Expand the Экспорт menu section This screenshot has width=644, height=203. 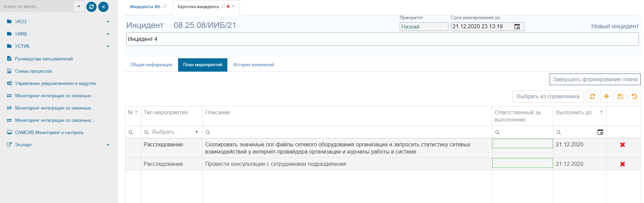(x=108, y=145)
